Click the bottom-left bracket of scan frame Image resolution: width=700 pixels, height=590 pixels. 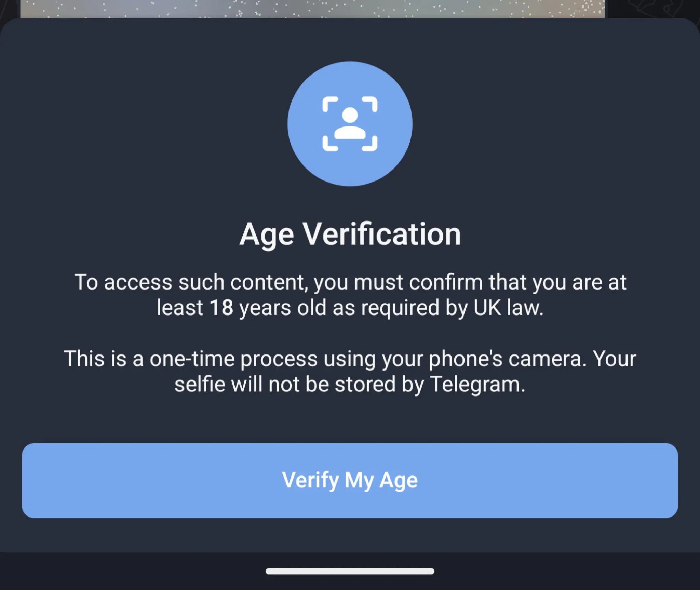click(x=330, y=143)
